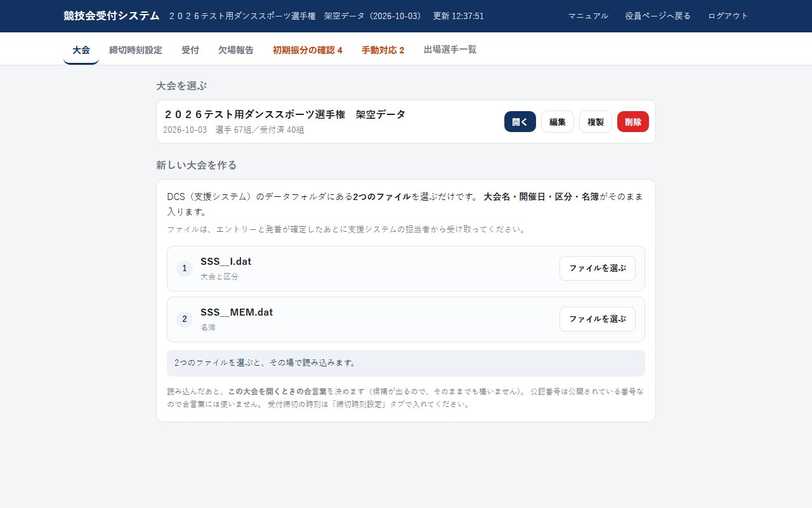This screenshot has height=508, width=812.
Task: Click the blue 開く button
Action: [520, 122]
